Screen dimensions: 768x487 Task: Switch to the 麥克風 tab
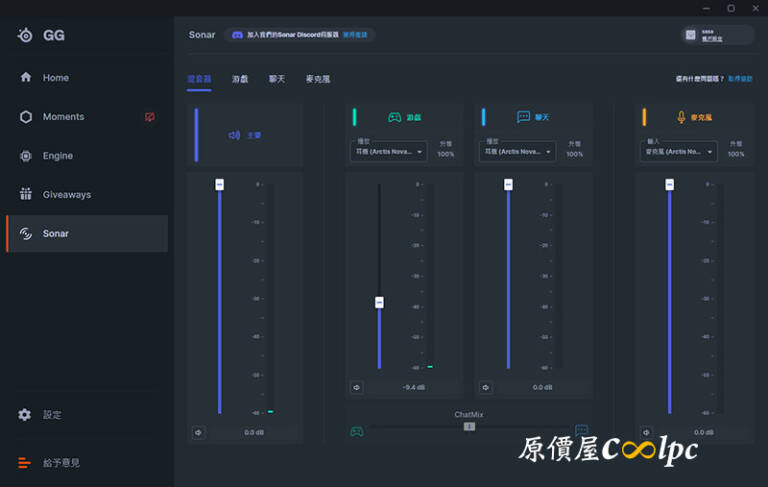(x=317, y=78)
